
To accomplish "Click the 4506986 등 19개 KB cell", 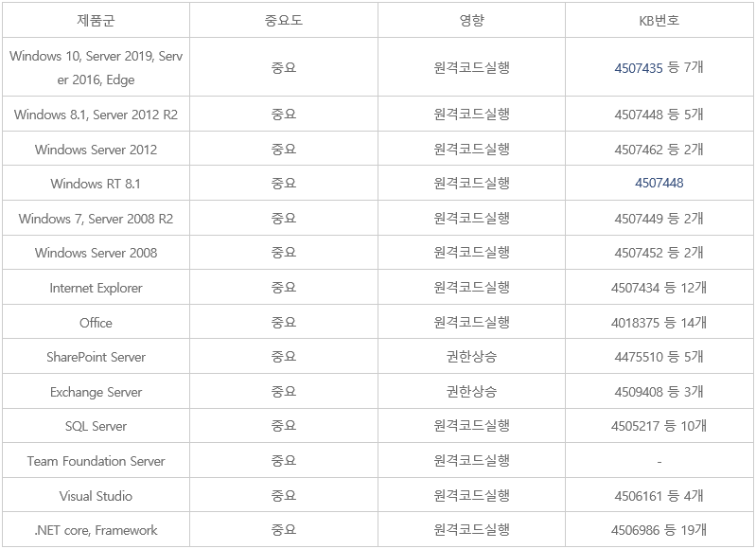I will coord(659,530).
